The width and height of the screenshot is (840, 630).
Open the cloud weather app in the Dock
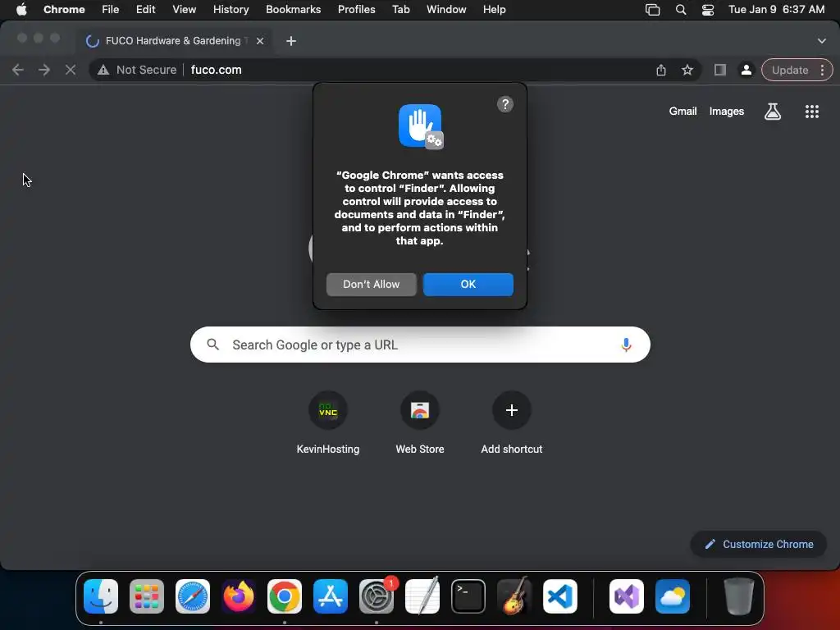pyautogui.click(x=673, y=596)
